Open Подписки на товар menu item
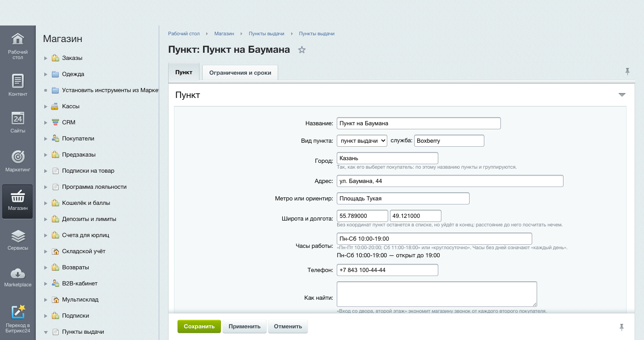This screenshot has width=644, height=340. [88, 171]
